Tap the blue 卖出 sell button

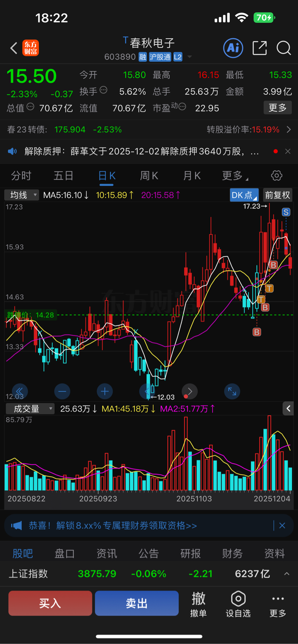click(x=137, y=603)
